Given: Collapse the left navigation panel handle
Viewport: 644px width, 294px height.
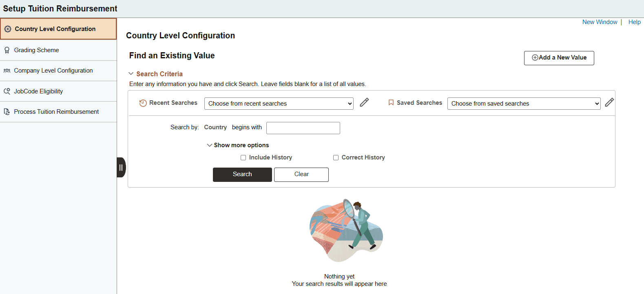Looking at the screenshot, I should [121, 167].
